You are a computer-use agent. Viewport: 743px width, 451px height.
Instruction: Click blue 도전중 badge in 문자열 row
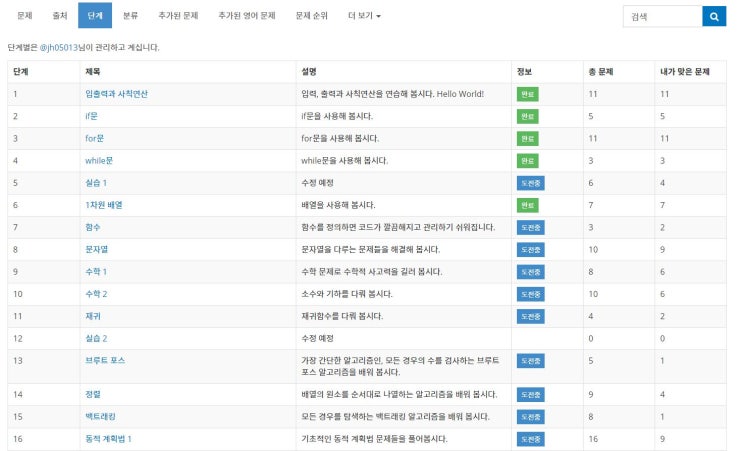coord(530,250)
